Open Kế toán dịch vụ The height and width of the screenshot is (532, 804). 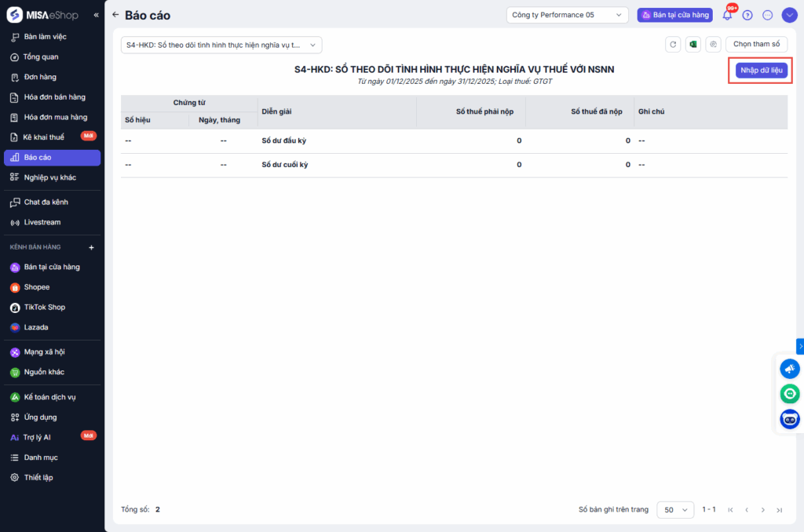[52, 397]
